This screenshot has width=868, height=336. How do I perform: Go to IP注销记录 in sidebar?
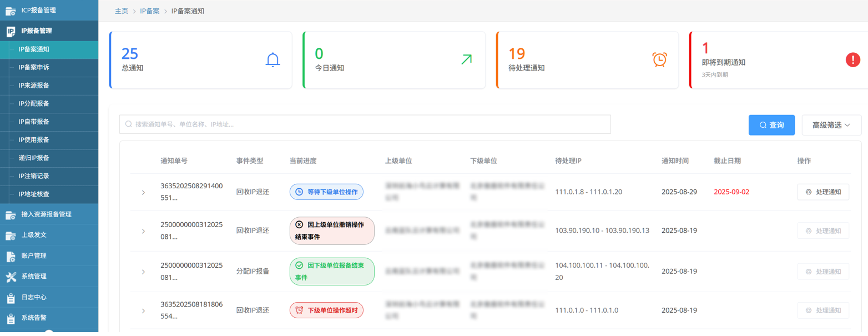[34, 176]
